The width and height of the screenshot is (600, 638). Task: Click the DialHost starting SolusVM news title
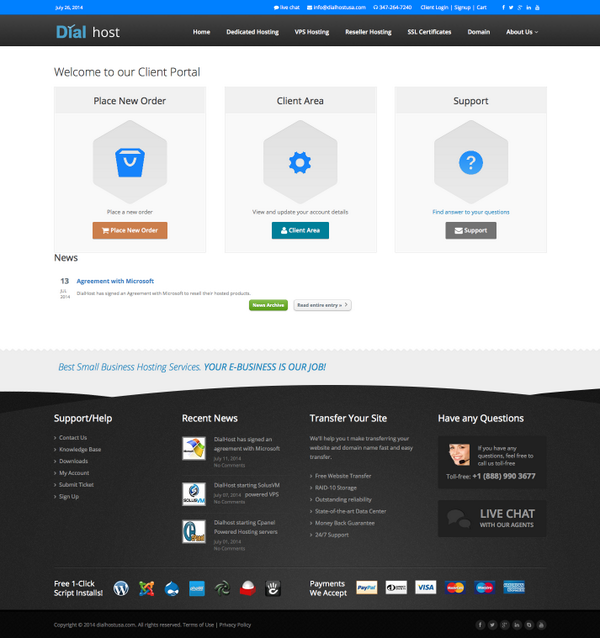click(247, 490)
